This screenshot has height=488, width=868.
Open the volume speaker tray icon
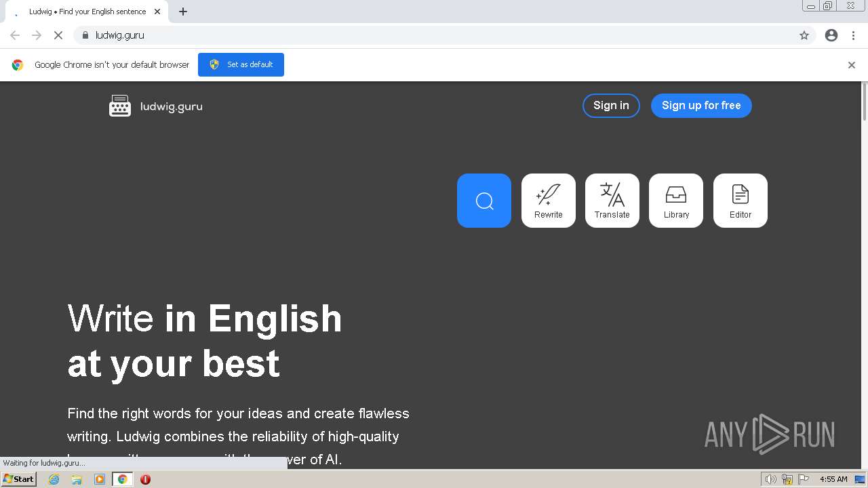click(770, 479)
